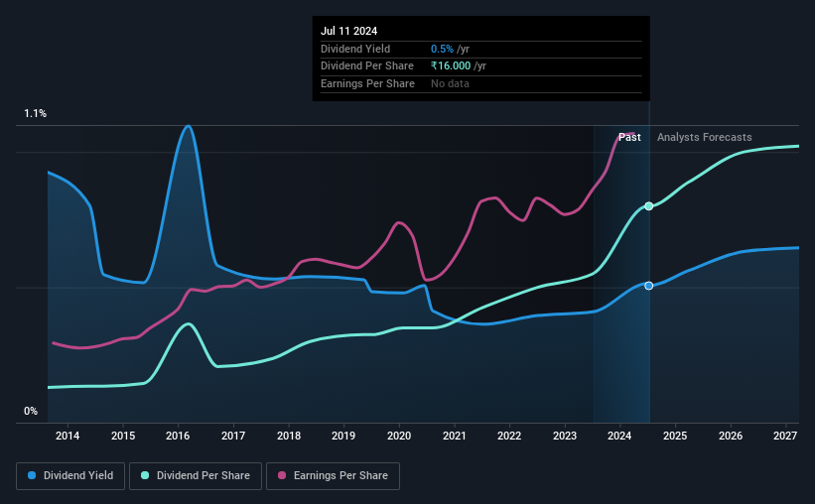Viewport: 815px width, 504px height.
Task: Click the 2020 x-axis label
Action: tap(399, 436)
